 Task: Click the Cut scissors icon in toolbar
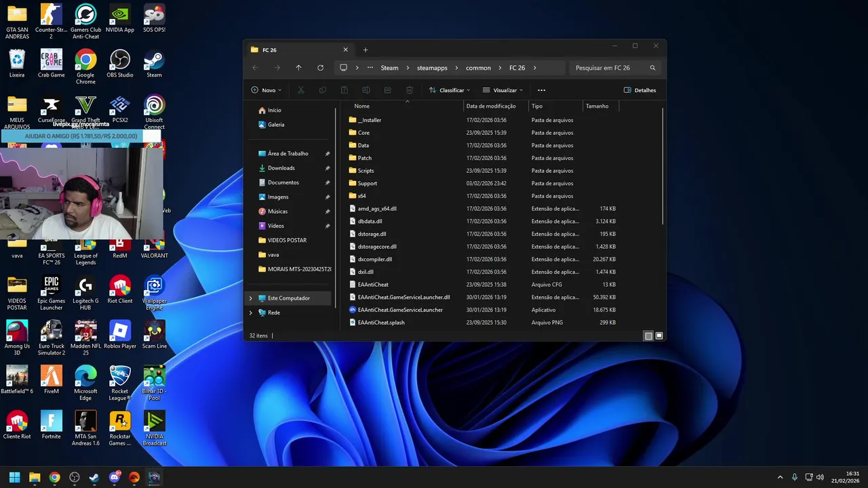(x=301, y=90)
